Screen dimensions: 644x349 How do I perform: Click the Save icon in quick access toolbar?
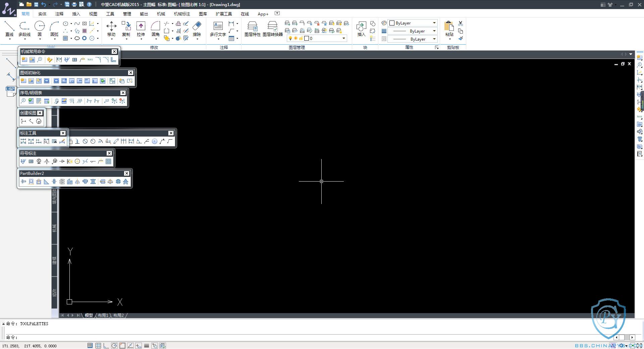tap(36, 4)
